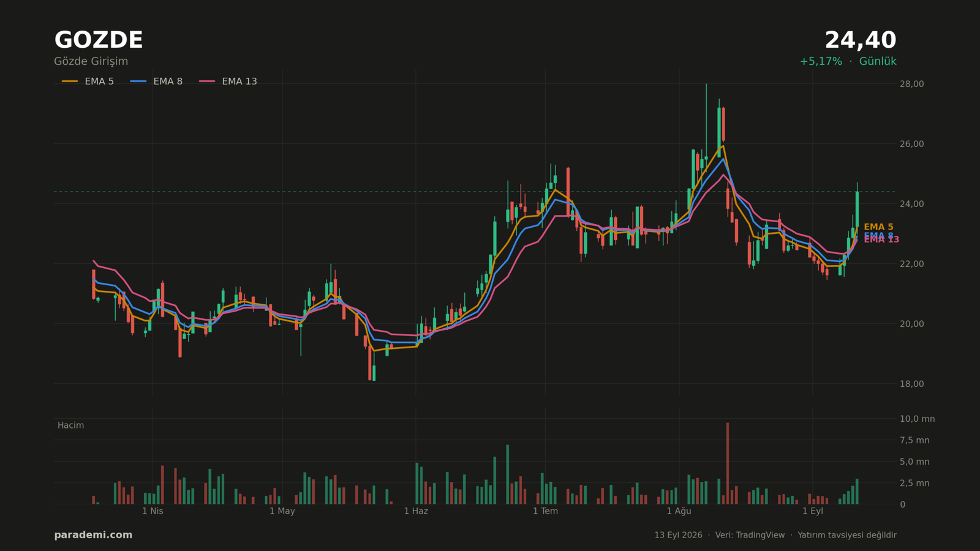Image resolution: width=980 pixels, height=551 pixels.
Task: Click the Gözde Girişim company name
Action: tap(91, 61)
